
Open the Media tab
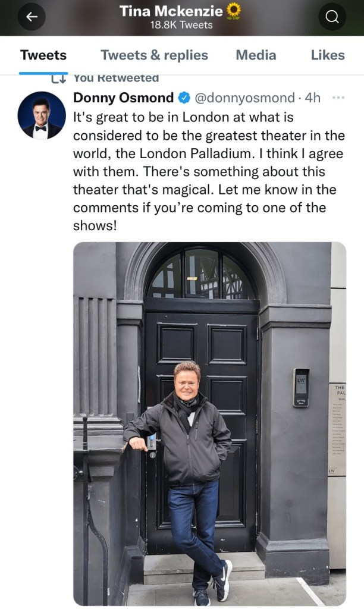tap(256, 55)
